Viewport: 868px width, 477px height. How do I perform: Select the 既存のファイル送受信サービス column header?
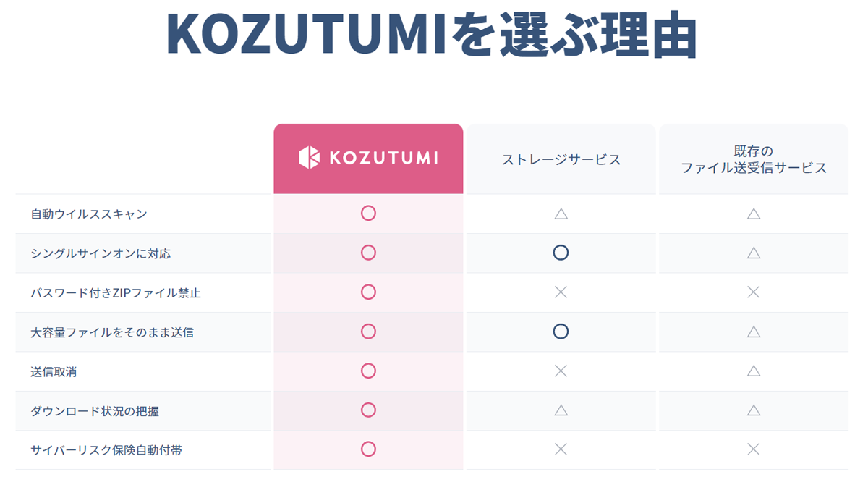point(754,160)
